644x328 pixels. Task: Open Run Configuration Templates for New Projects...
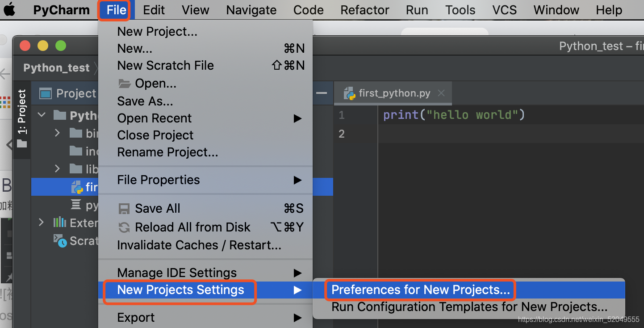pyautogui.click(x=468, y=307)
